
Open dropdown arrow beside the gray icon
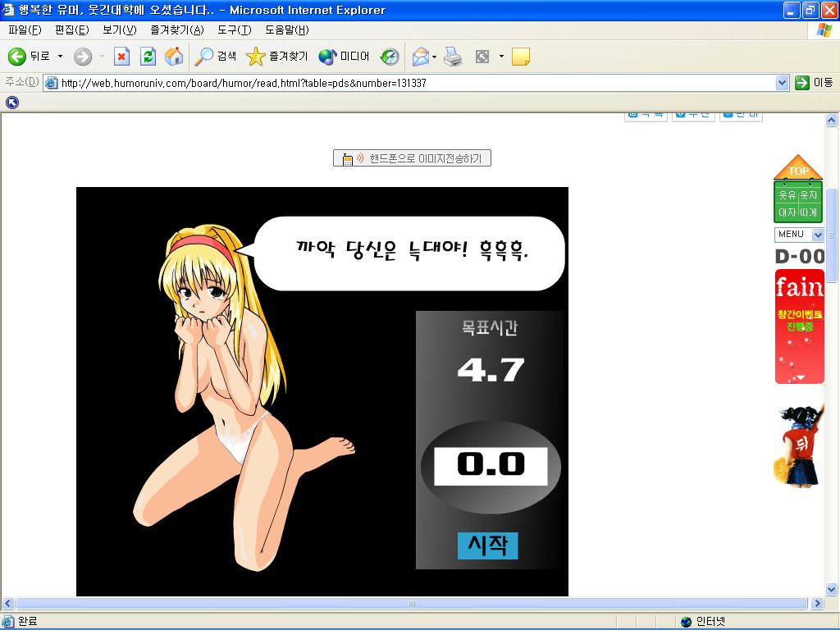coord(501,57)
